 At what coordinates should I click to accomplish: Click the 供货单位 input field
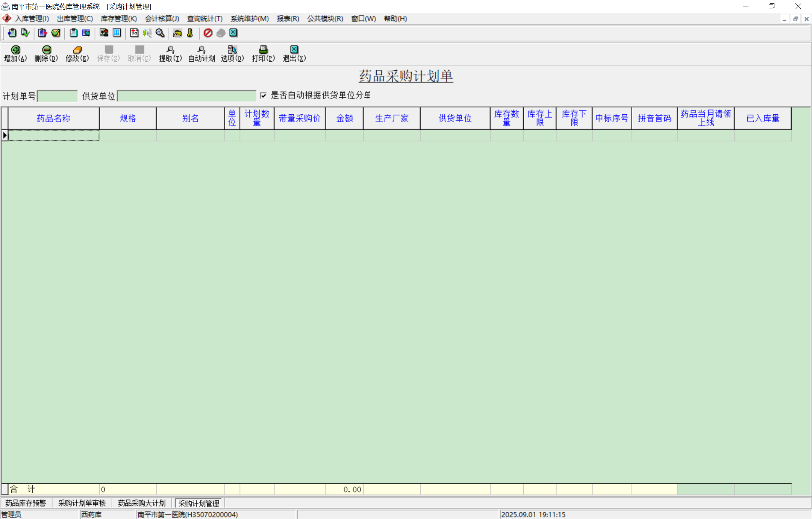pyautogui.click(x=187, y=96)
